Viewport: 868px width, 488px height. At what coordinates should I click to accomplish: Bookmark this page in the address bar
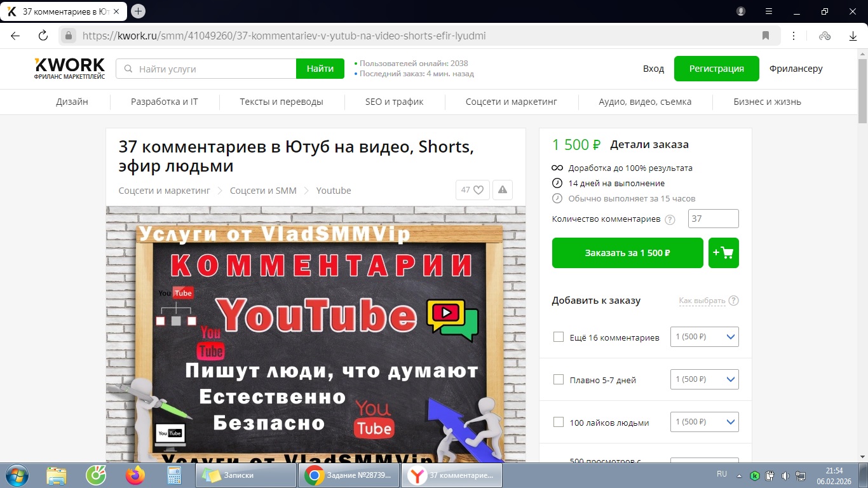[x=766, y=36]
